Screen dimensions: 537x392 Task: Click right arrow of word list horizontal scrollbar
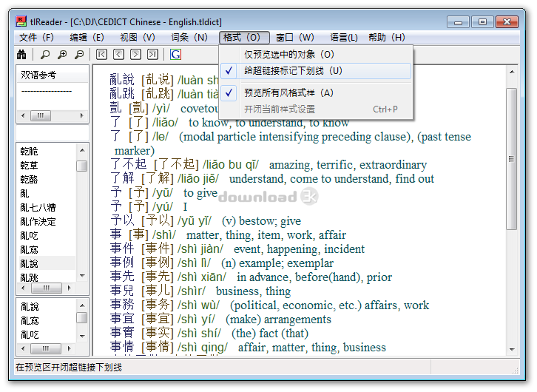(70, 288)
